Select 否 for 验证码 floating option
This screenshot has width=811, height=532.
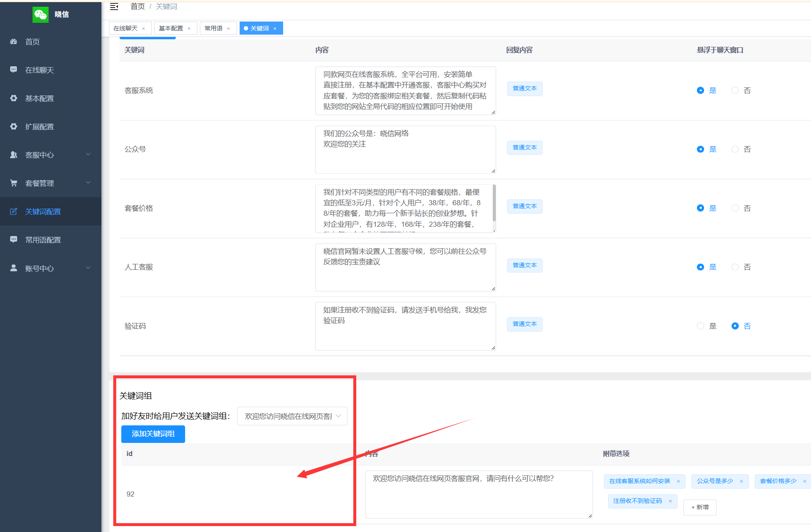coord(735,326)
